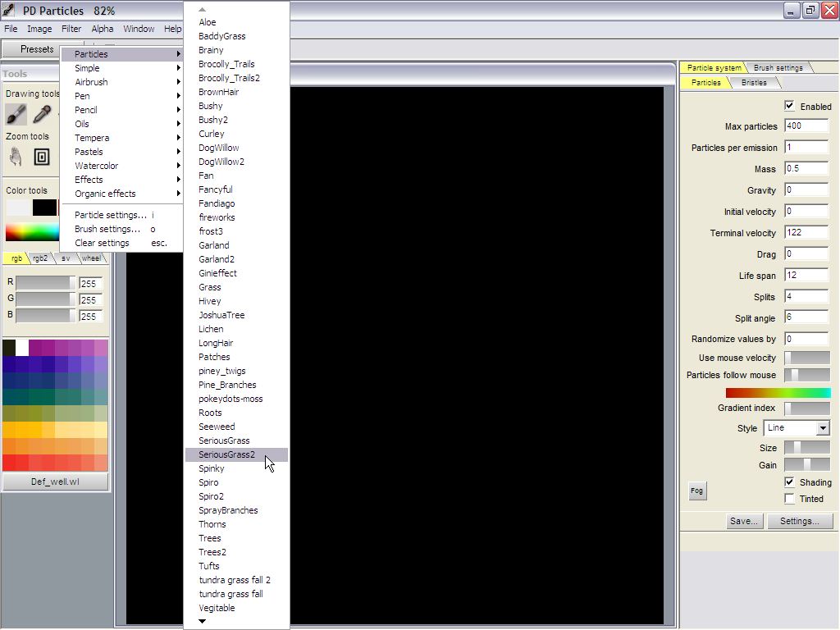The image size is (840, 630).
Task: Click the Max particles input field
Action: tap(806, 126)
